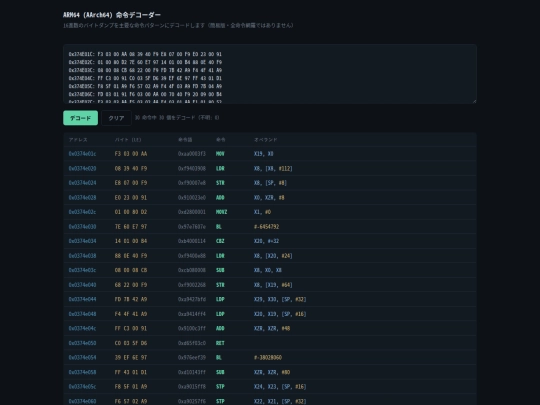Select address 0x0374e05c
This screenshot has height=405, width=540.
[x=82, y=387]
